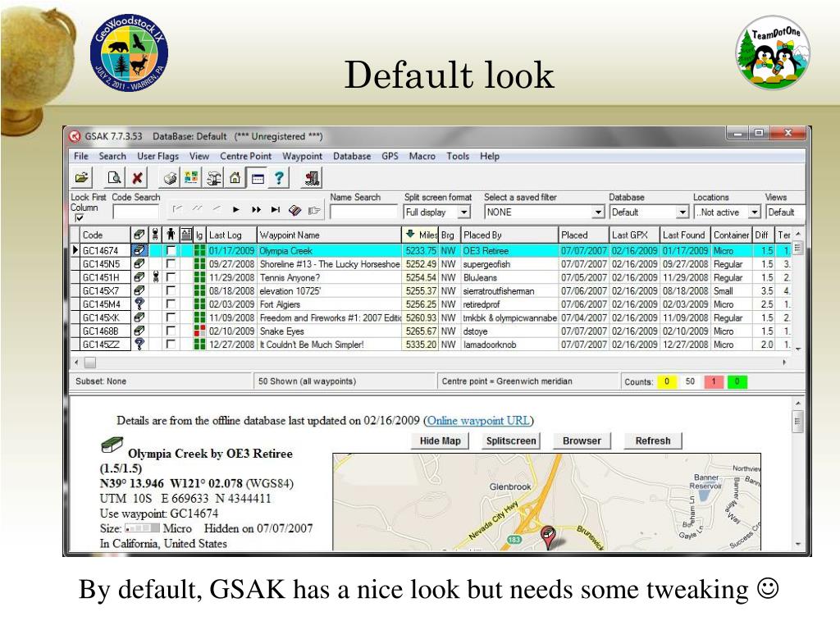Image resolution: width=840 pixels, height=630 pixels.
Task: Click the bookmark book navigator icon
Action: click(294, 210)
